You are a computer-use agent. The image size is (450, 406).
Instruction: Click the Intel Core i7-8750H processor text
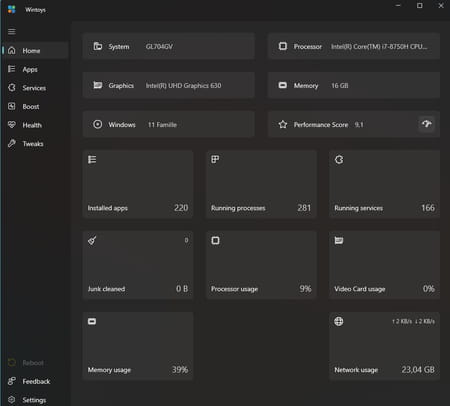379,47
